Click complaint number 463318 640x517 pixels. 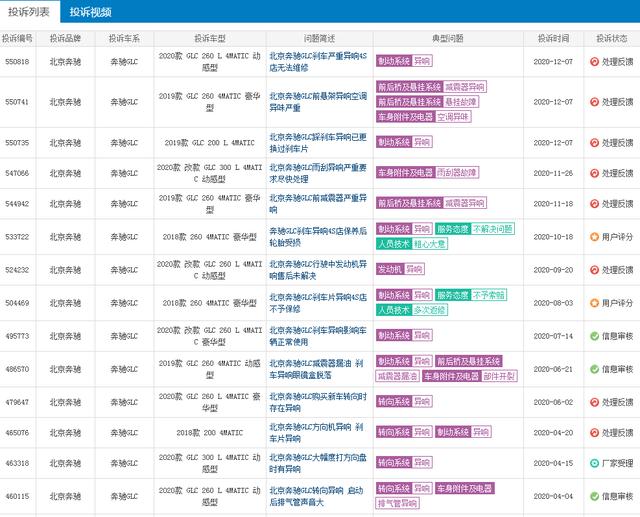[17, 463]
